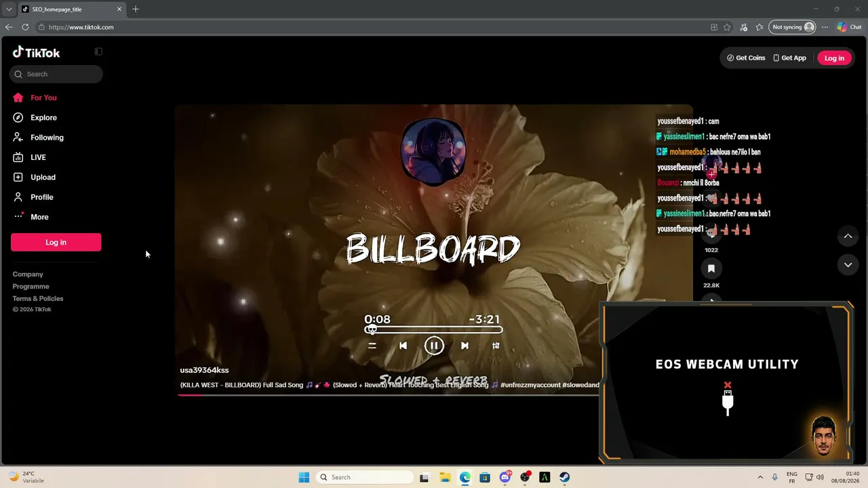The height and width of the screenshot is (488, 868).
Task: Open a new browser tab
Action: pyautogui.click(x=136, y=9)
